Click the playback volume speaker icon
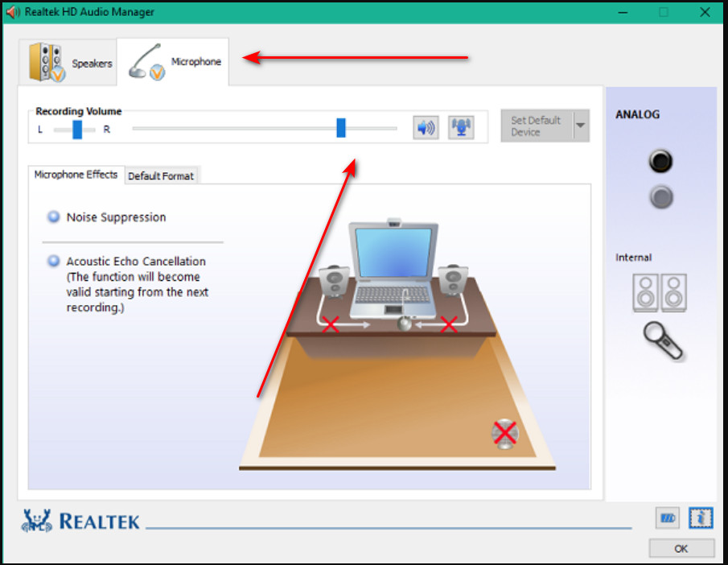The height and width of the screenshot is (565, 728). pos(426,127)
